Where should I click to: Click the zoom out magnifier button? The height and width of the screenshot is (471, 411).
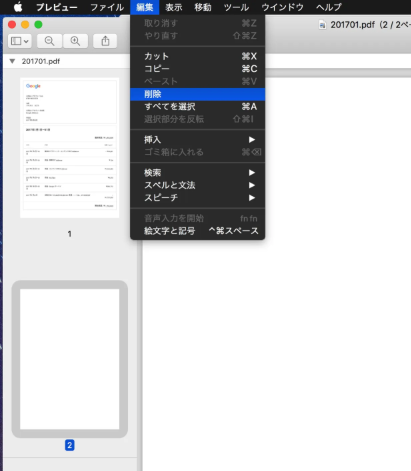point(49,41)
